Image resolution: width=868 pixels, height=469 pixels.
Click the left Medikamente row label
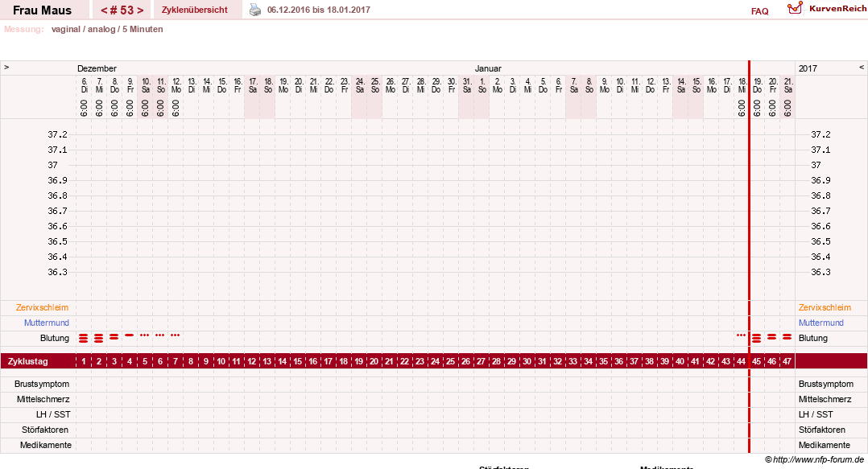pyautogui.click(x=46, y=445)
